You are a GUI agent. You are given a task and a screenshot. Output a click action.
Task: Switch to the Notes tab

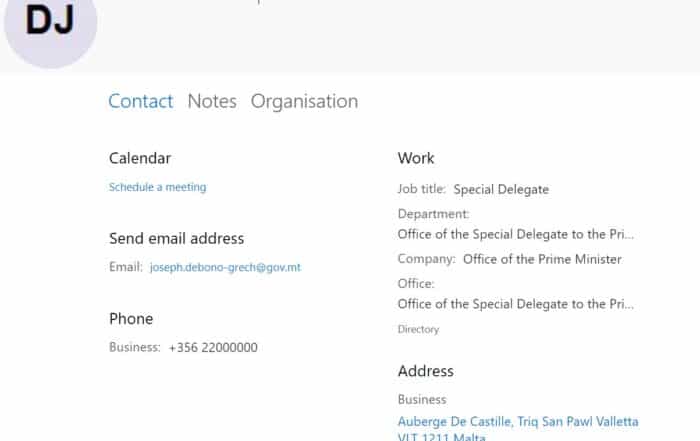coord(212,101)
